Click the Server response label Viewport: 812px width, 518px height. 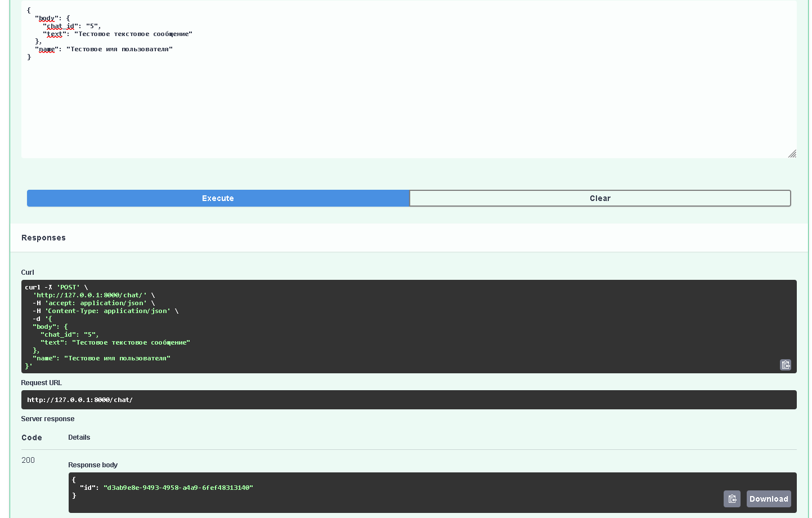point(48,419)
